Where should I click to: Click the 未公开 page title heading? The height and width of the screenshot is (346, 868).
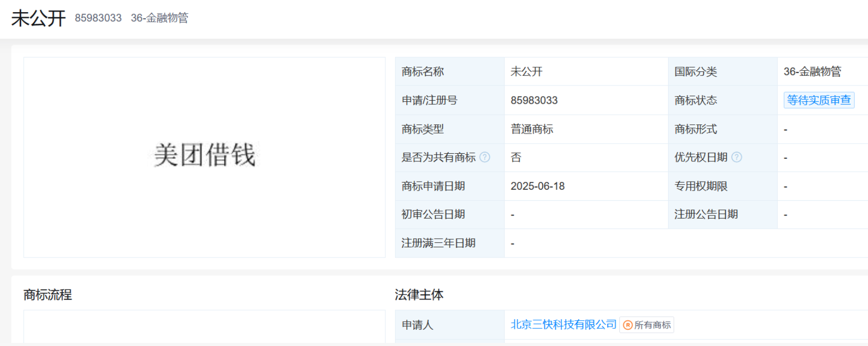(38, 18)
